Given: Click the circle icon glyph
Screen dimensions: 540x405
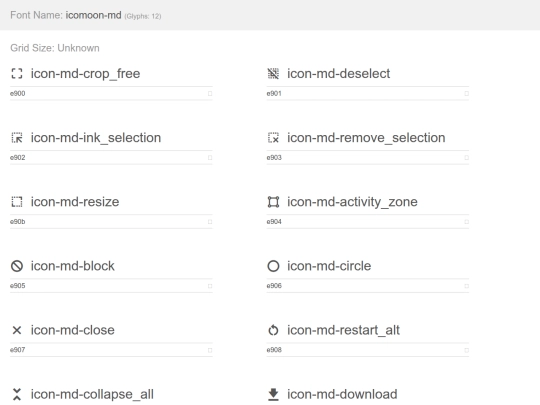Looking at the screenshot, I should pyautogui.click(x=273, y=266).
